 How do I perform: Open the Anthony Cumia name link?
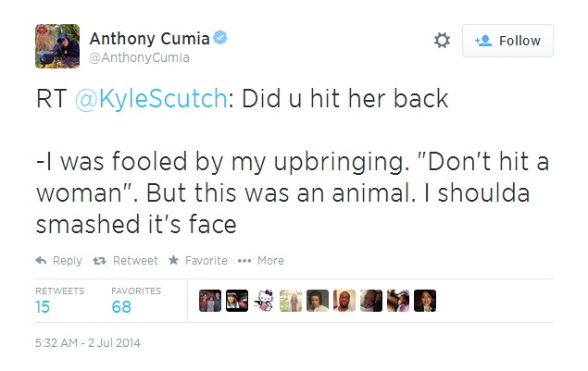click(149, 38)
